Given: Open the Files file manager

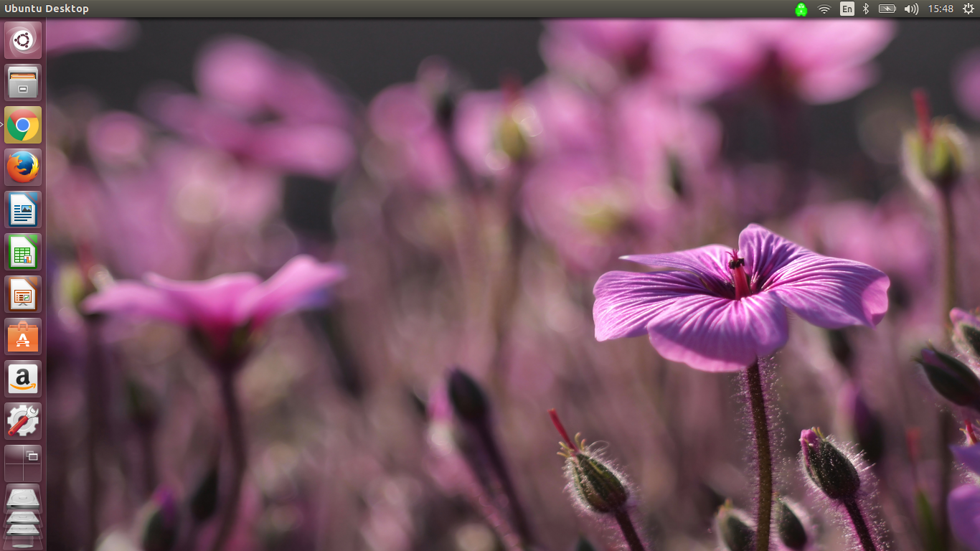Looking at the screenshot, I should 22,83.
